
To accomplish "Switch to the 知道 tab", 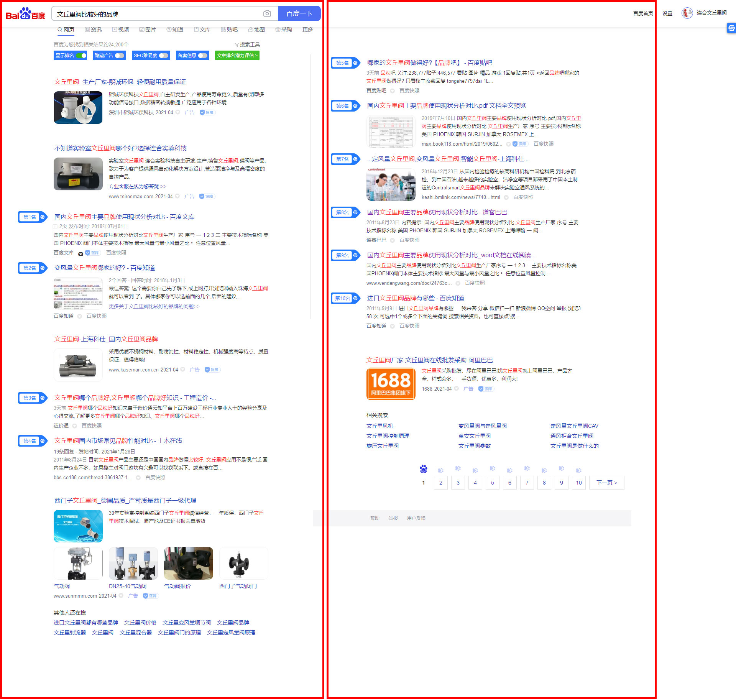I will (x=175, y=30).
